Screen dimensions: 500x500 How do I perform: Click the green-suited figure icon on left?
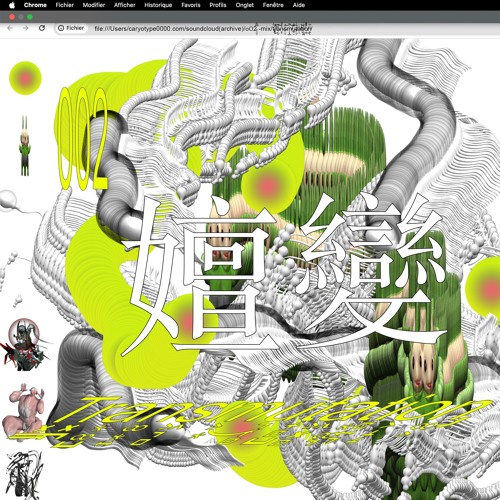coord(24,146)
